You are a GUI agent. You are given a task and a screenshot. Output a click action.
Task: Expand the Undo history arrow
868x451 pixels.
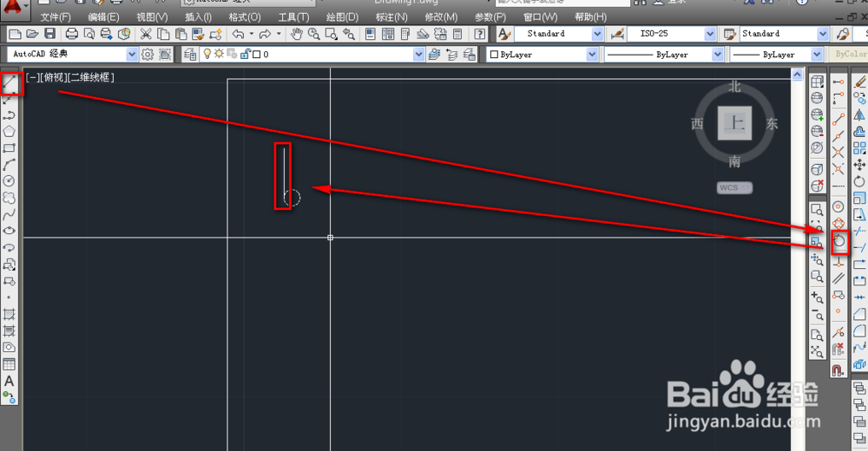pyautogui.click(x=252, y=35)
